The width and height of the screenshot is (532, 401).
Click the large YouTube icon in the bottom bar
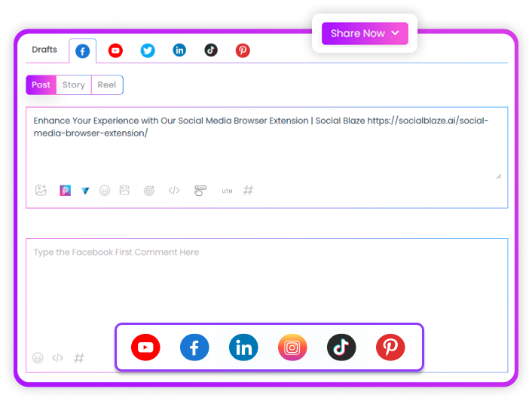click(x=145, y=347)
